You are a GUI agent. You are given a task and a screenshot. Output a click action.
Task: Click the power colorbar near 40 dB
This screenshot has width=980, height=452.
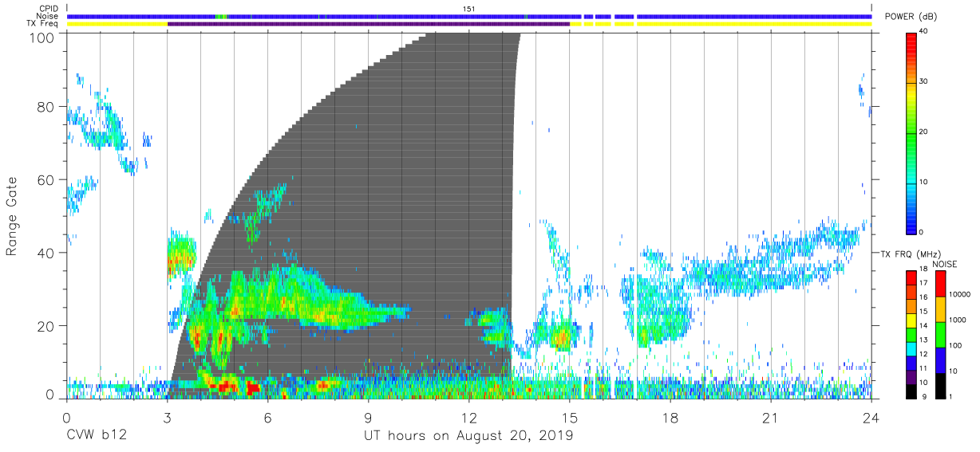911,36
